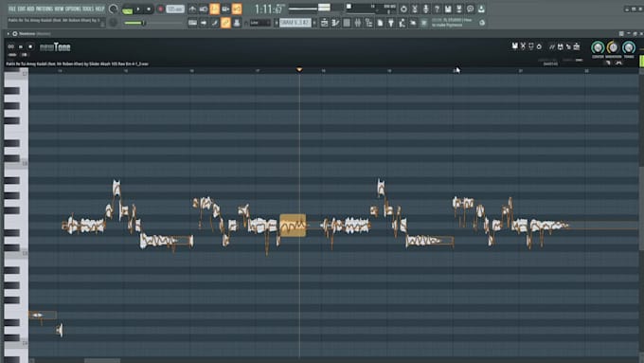Toggle wait for input to start playing
This screenshot has width=644, height=363.
[204, 9]
